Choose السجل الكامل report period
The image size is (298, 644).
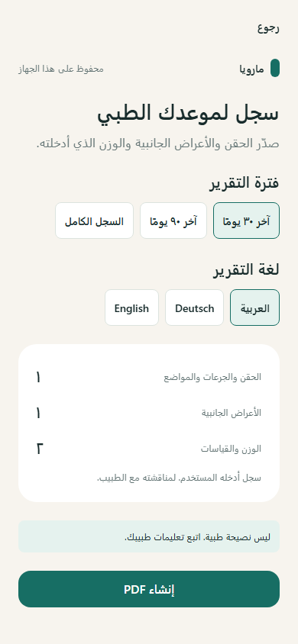coord(94,221)
